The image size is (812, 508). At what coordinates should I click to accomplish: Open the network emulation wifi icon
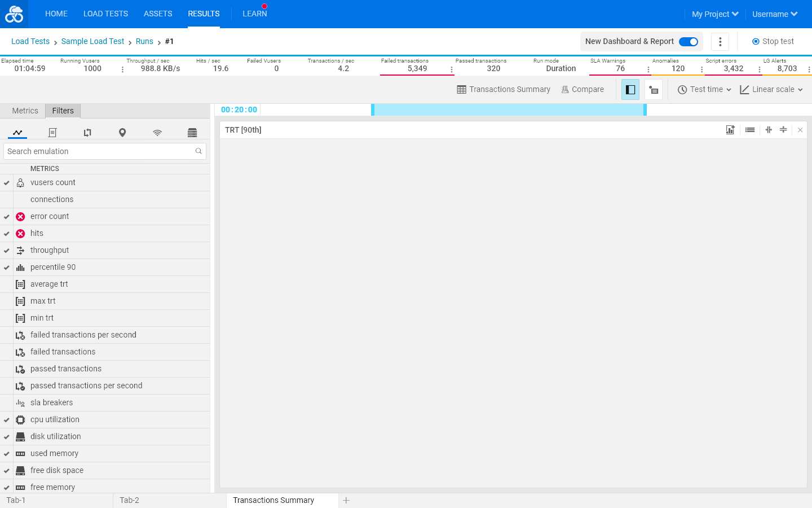(157, 133)
